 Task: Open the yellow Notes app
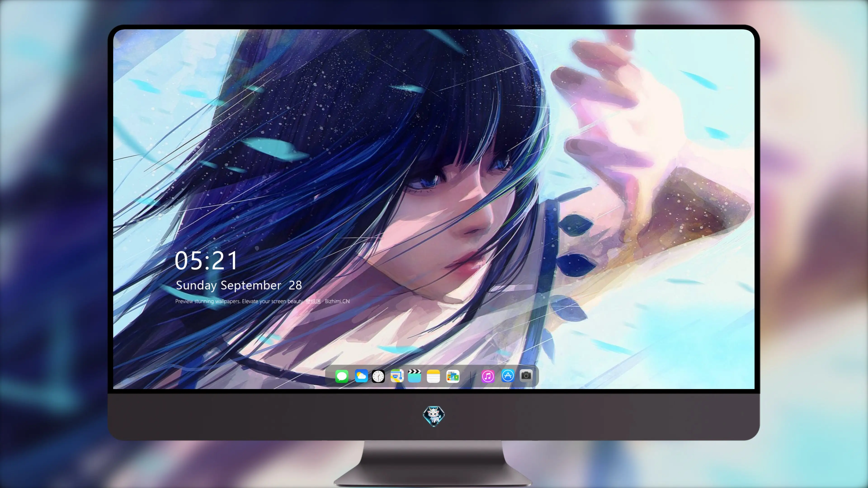[x=433, y=376]
